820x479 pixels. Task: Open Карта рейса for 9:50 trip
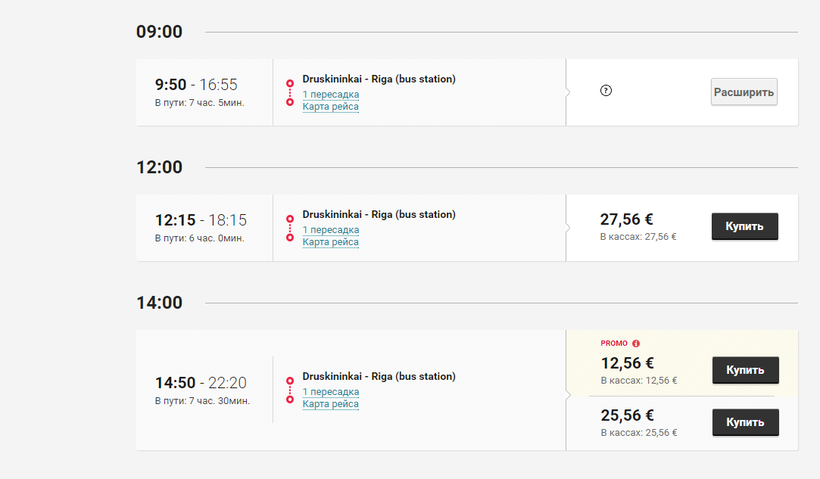330,106
